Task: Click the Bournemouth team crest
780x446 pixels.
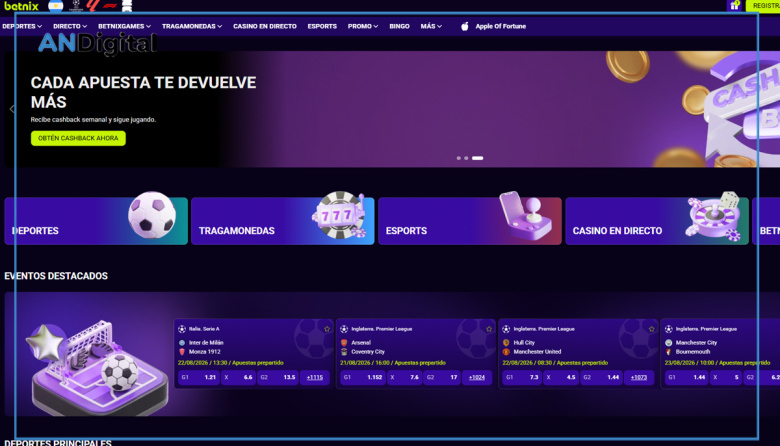Action: pyautogui.click(x=669, y=352)
